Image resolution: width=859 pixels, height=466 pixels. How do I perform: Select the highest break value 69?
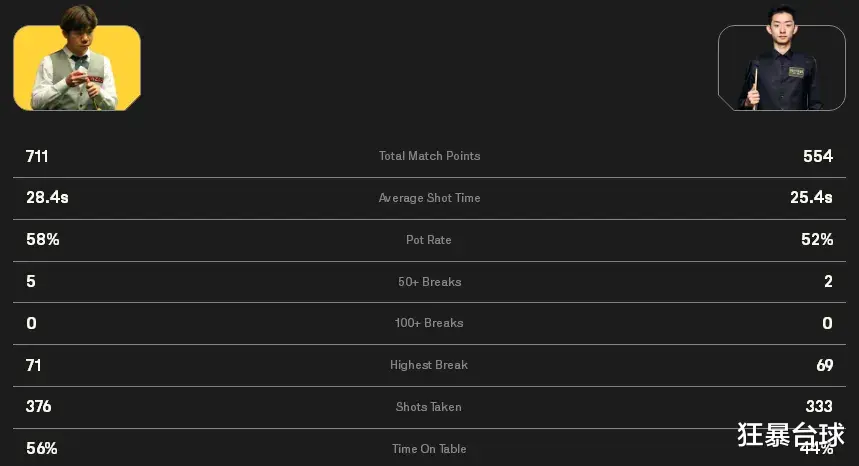click(824, 365)
